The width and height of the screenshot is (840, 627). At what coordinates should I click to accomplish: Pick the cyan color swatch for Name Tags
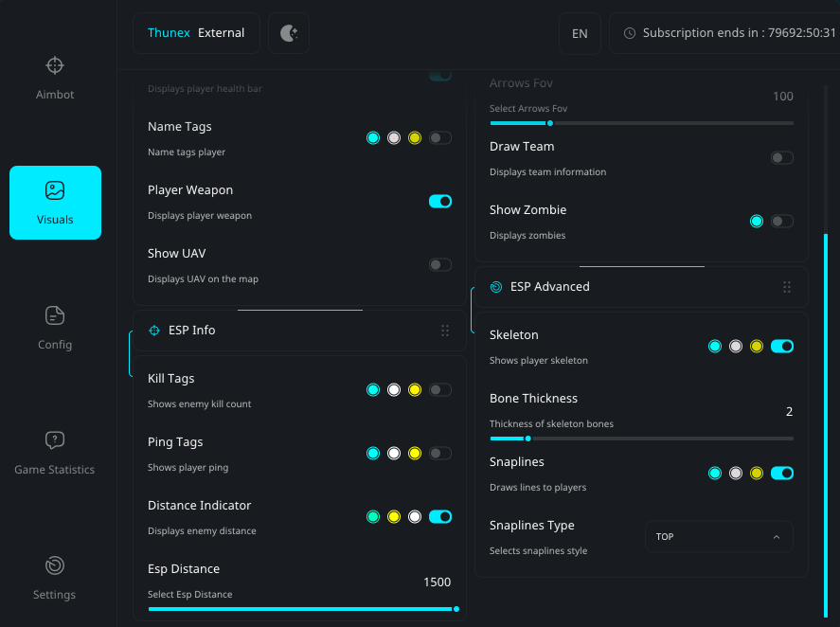373,138
